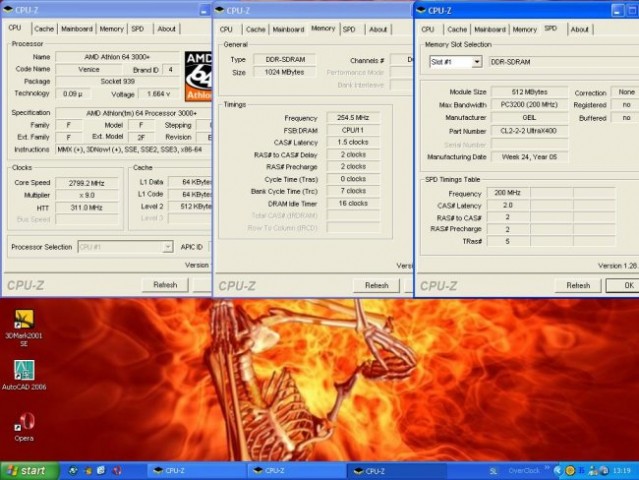Click the 'x 9.0' multiplier value
639x480 pixels.
point(86,195)
